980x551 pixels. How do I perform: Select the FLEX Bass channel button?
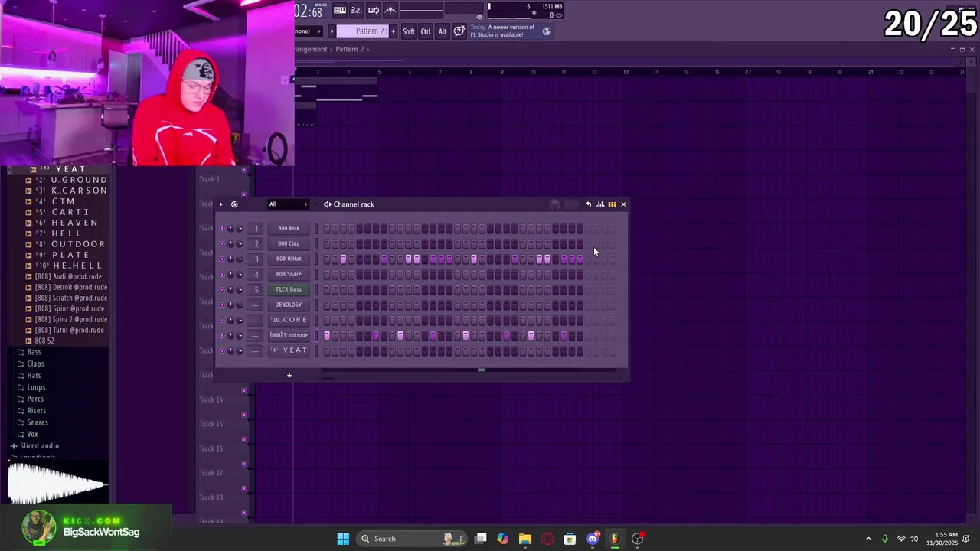(289, 289)
